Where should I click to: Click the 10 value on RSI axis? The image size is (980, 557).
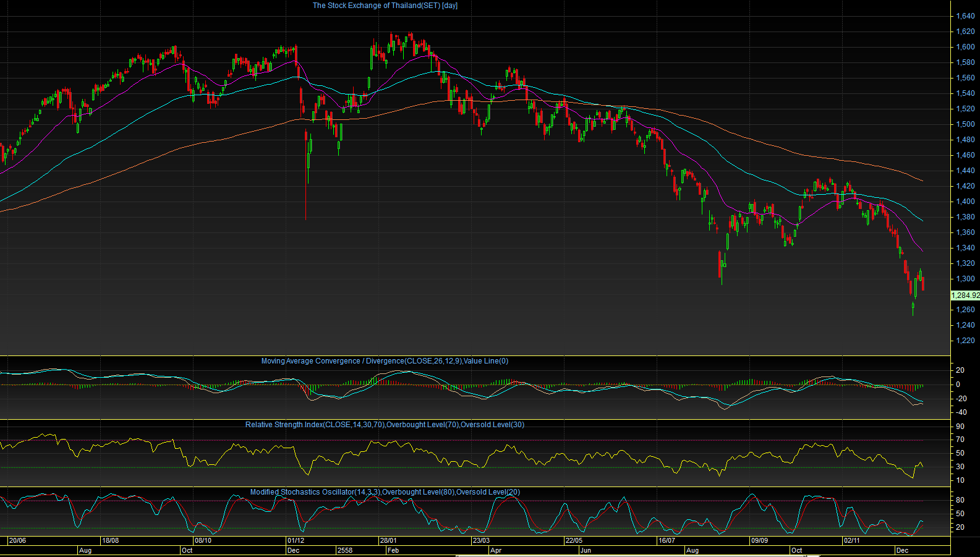pos(960,480)
